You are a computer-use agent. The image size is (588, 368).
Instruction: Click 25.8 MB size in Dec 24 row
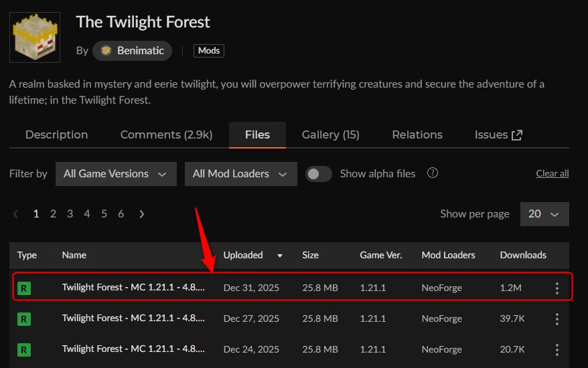(320, 349)
